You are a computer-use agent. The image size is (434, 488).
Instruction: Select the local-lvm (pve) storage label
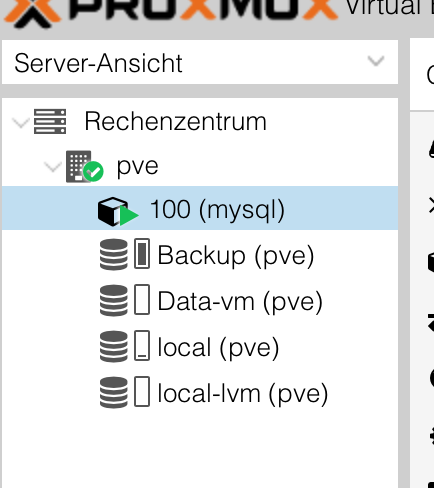pyautogui.click(x=243, y=394)
